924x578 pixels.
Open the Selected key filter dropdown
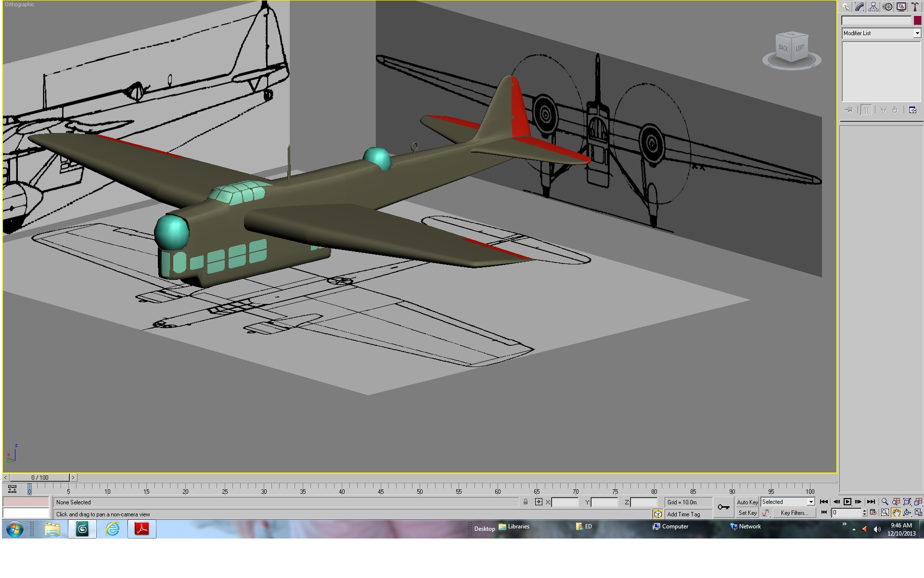pyautogui.click(x=787, y=502)
